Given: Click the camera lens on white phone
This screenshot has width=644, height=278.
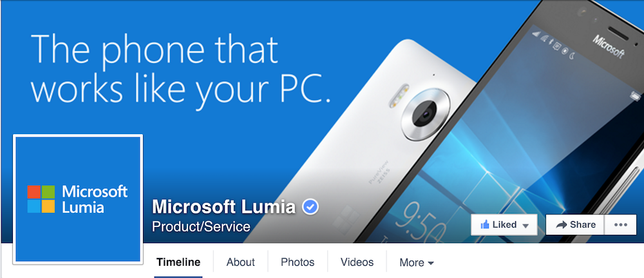Looking at the screenshot, I should [x=424, y=114].
